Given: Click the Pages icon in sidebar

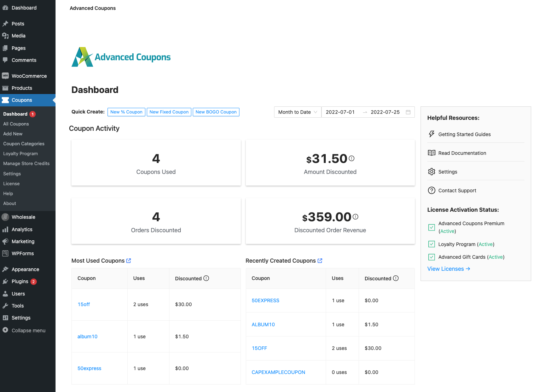Looking at the screenshot, I should [x=5, y=48].
